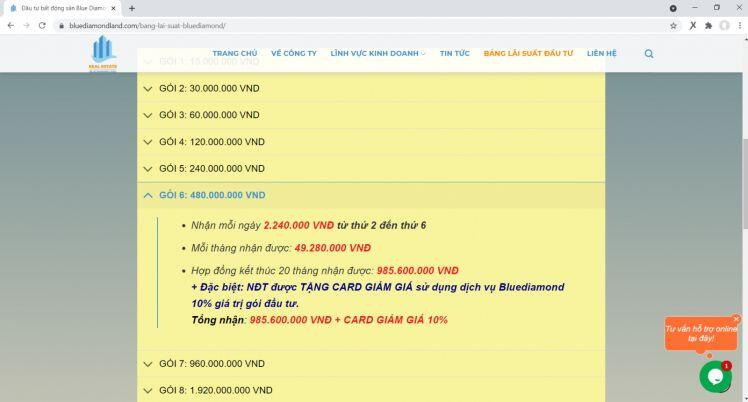748x402 pixels.
Task: Open a new browser tab with plus
Action: [x=132, y=8]
